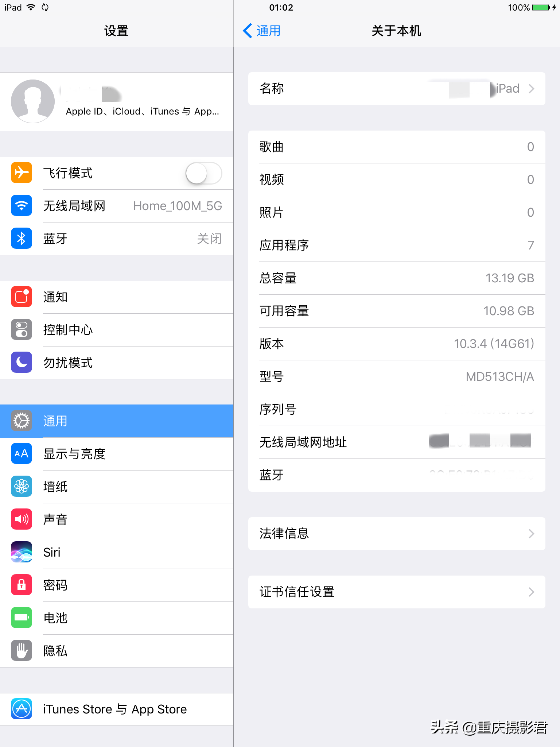
Task: Open the Privacy (隐私) hand icon
Action: tap(22, 650)
